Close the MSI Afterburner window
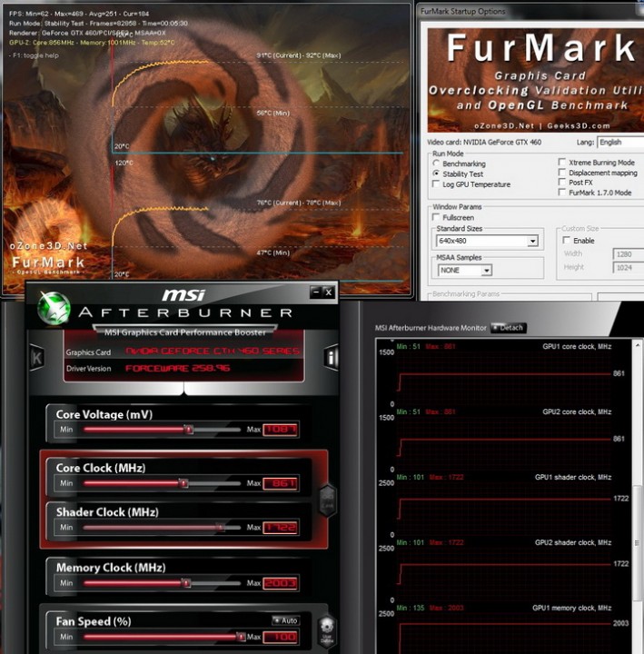This screenshot has width=644, height=654. (x=329, y=292)
